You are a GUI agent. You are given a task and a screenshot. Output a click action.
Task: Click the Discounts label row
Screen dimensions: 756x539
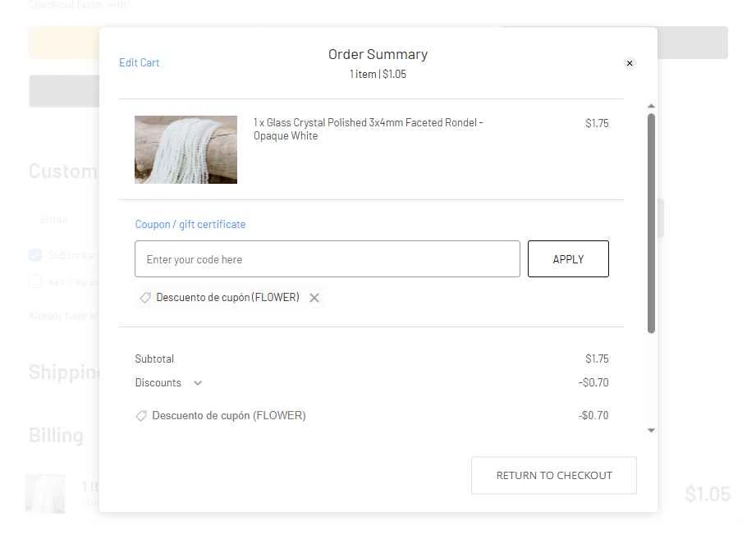tap(372, 383)
